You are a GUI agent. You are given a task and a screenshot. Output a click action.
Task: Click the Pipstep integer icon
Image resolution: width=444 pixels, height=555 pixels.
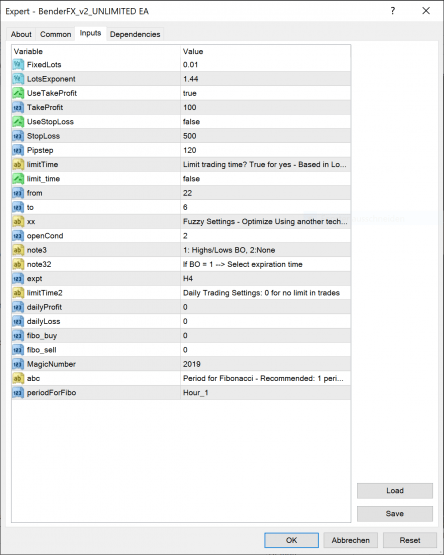point(18,150)
